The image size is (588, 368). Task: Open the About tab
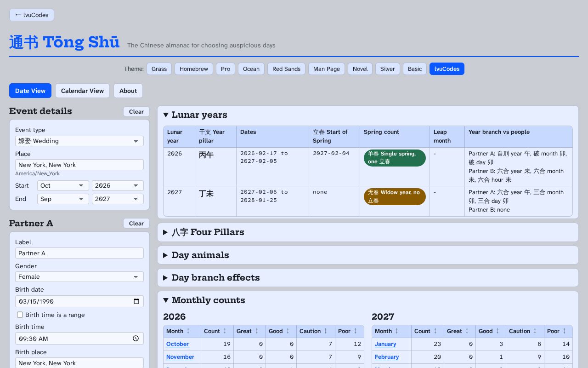pyautogui.click(x=128, y=91)
